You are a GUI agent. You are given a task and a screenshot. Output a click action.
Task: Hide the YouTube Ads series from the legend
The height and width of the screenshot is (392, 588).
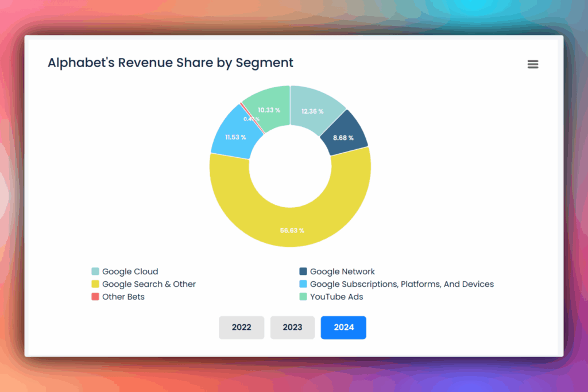[336, 297]
